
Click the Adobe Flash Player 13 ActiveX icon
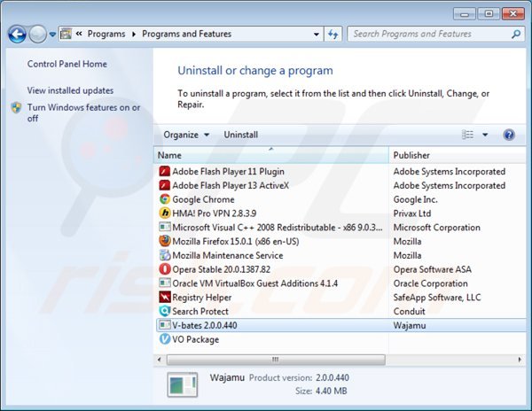pos(165,185)
